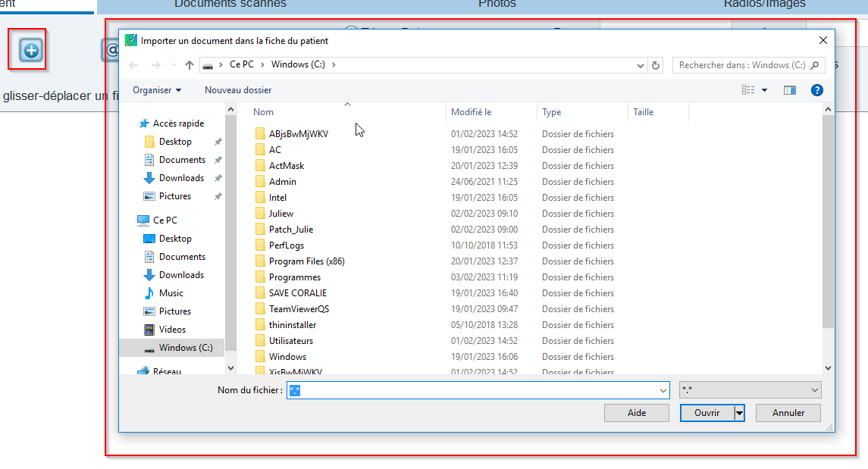Click the drive icon in address bar
Screen dimensions: 868x469
208,65
